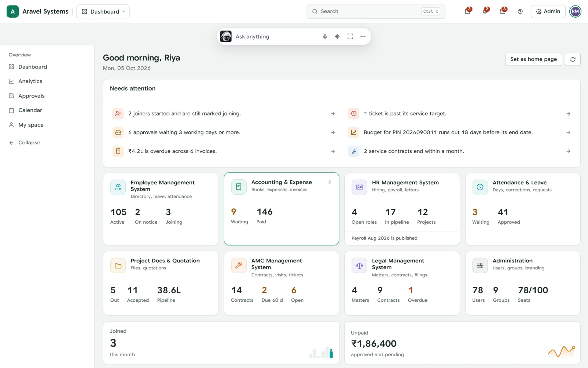Click the assistant avatar icon beside Ask anything
Image resolution: width=588 pixels, height=368 pixels.
point(226,36)
